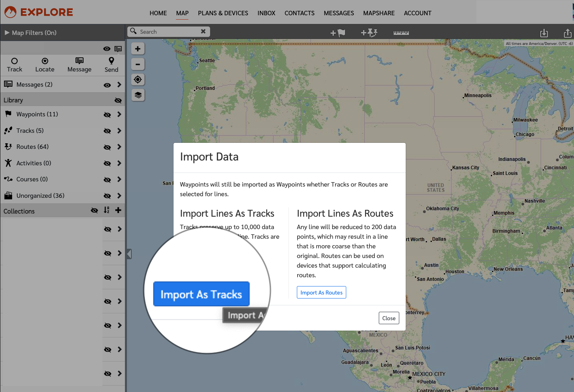Image resolution: width=574 pixels, height=392 pixels.
Task: Expand the Routes (64) list
Action: click(119, 147)
